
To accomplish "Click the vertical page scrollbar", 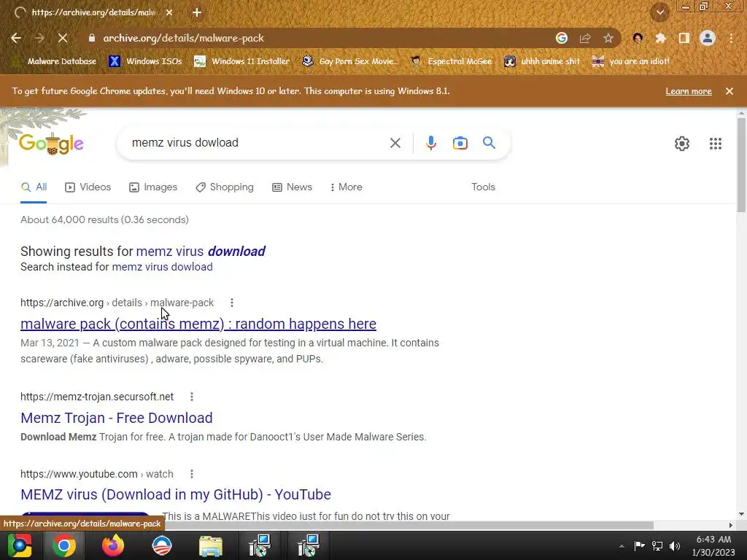I will coord(741,164).
